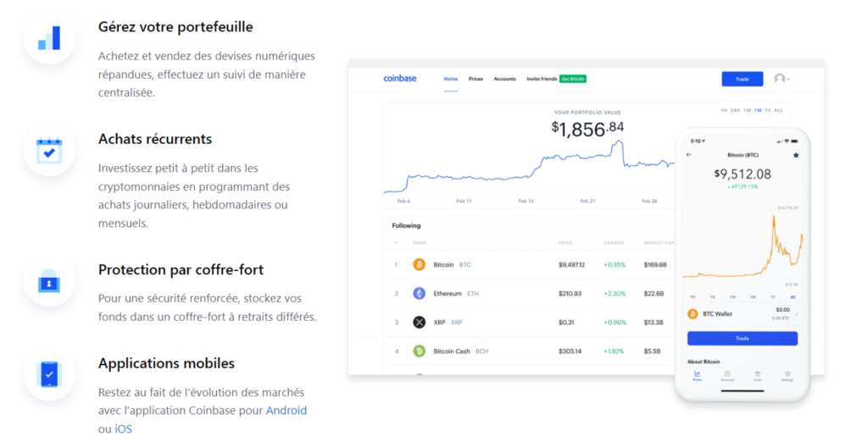The height and width of the screenshot is (448, 868).
Task: Click the green Get $10.00 badge
Action: coord(573,79)
